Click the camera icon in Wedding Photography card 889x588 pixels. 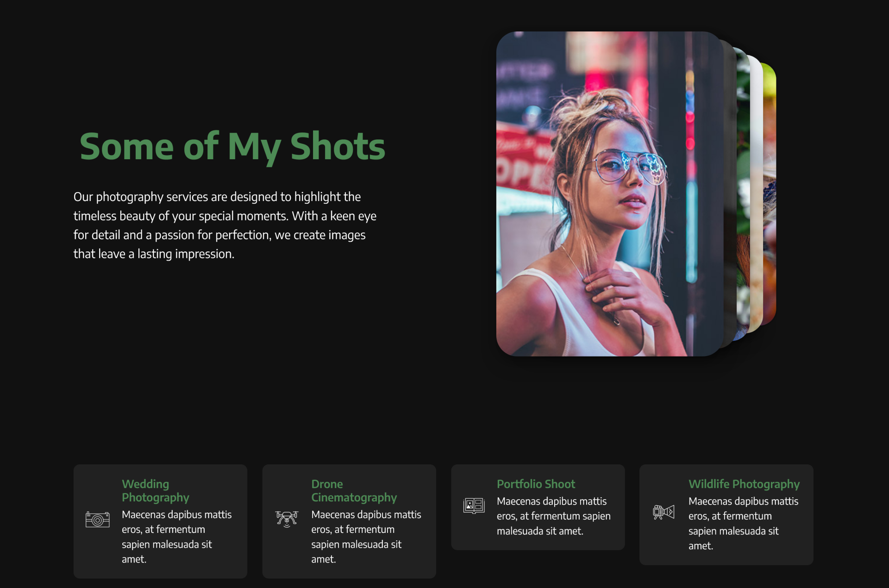pos(97,519)
